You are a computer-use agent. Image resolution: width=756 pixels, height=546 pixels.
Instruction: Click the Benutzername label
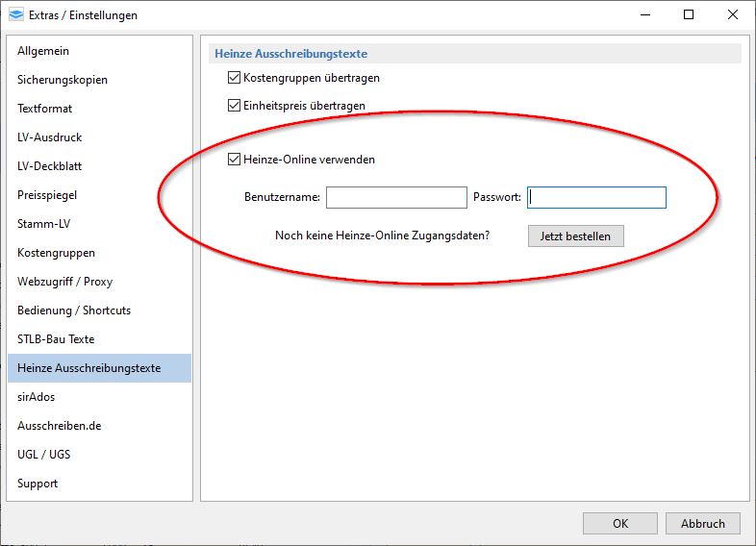[282, 197]
